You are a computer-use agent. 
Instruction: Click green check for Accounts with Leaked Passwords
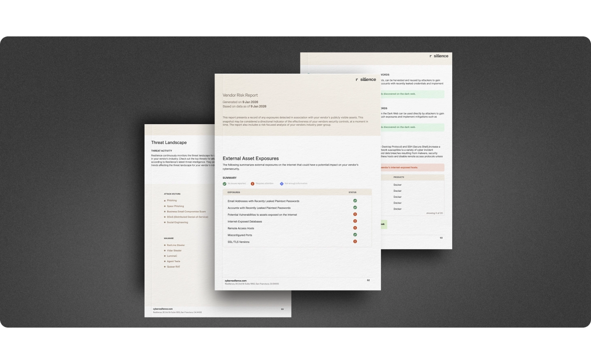pyautogui.click(x=355, y=207)
